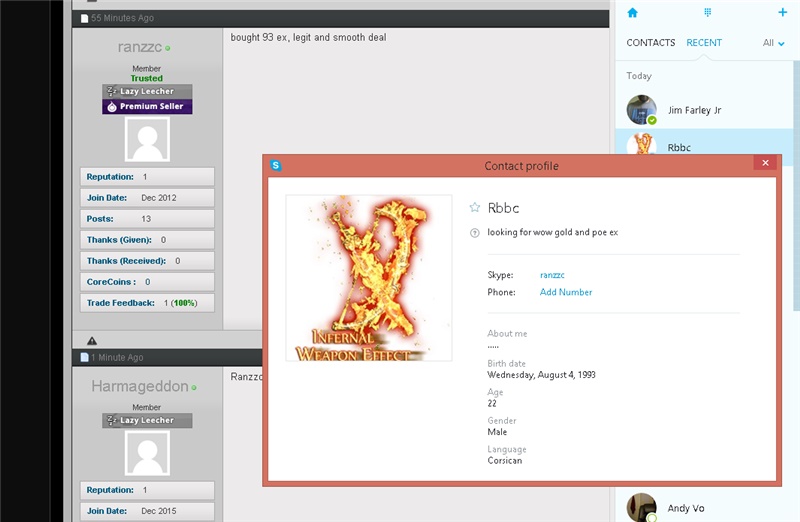Click the Premium Seller badge
This screenshot has height=522, width=800.
pos(147,107)
